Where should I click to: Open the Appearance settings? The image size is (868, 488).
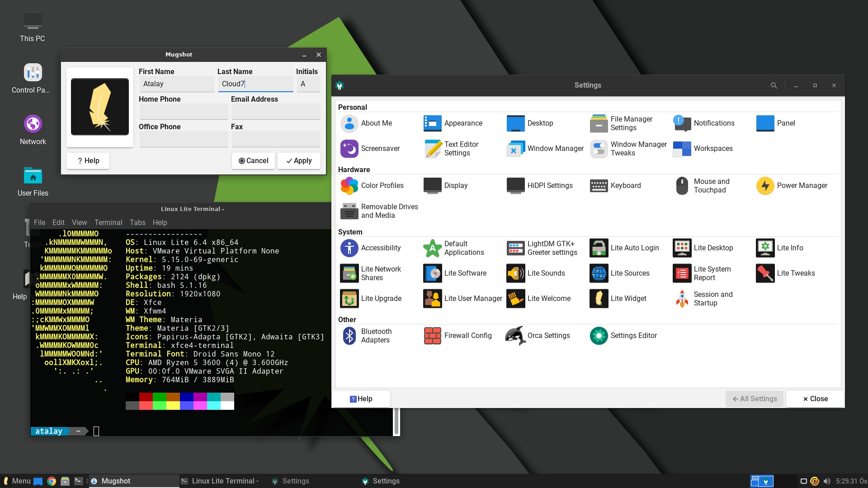(x=453, y=123)
